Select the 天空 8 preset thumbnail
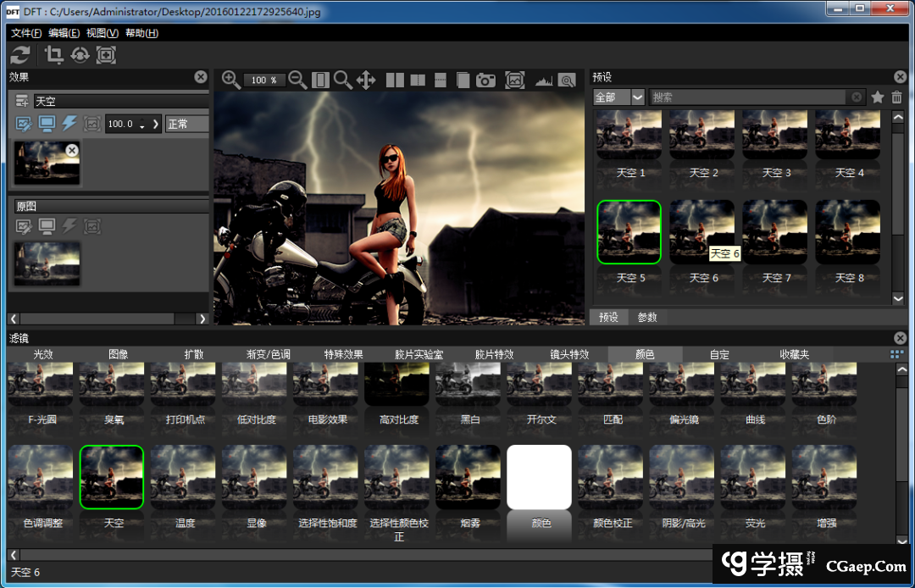The image size is (915, 588). 847,231
